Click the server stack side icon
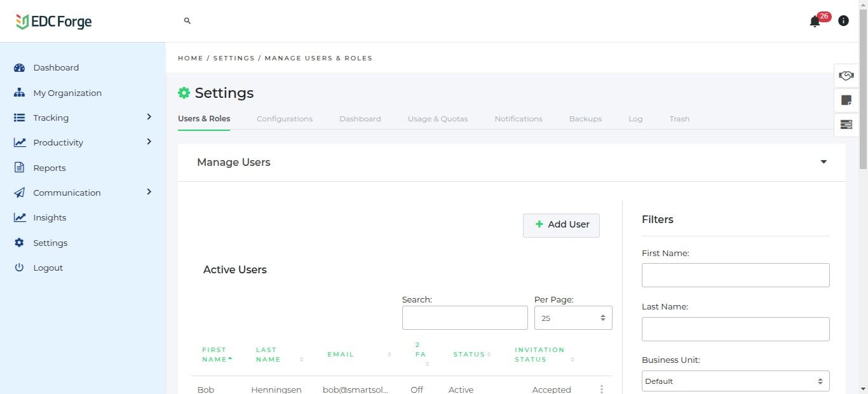The image size is (868, 394). pyautogui.click(x=846, y=125)
